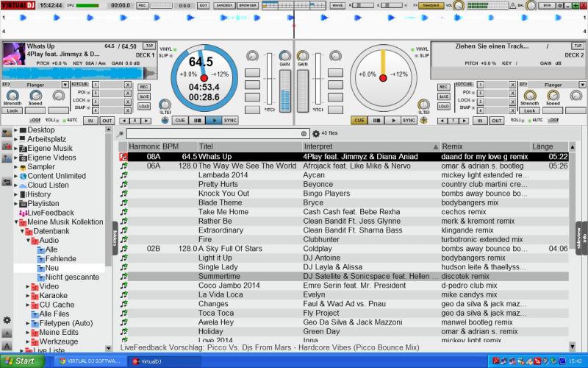
Task: Delete hot cue 1 on Deck 1
Action: tap(127, 85)
